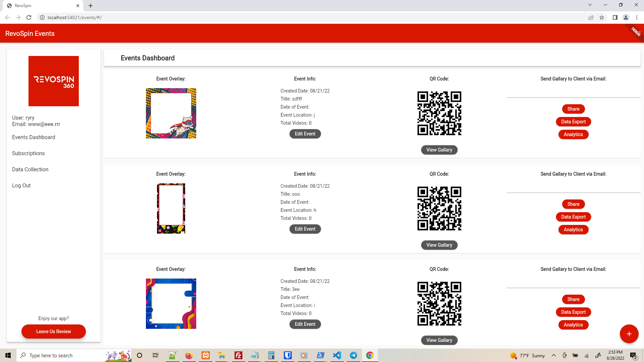Image resolution: width=644 pixels, height=362 pixels.
Task: Click the client email field for ooo event
Action: [573, 186]
